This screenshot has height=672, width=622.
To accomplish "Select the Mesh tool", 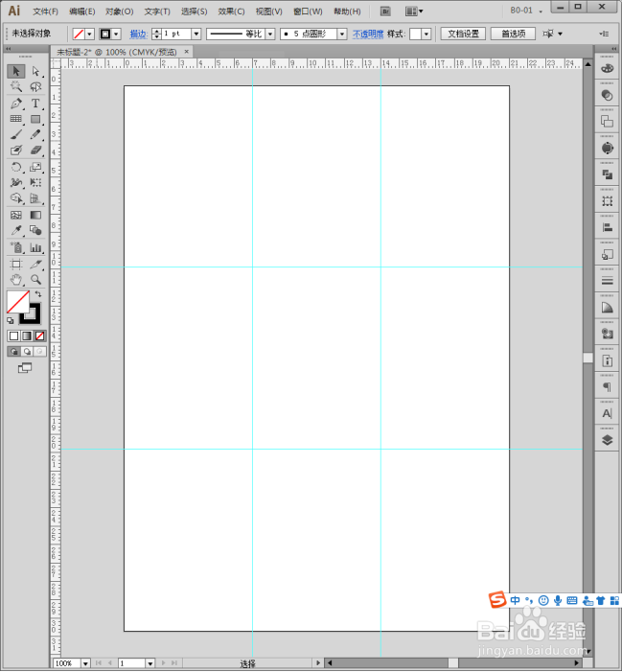I will [16, 215].
